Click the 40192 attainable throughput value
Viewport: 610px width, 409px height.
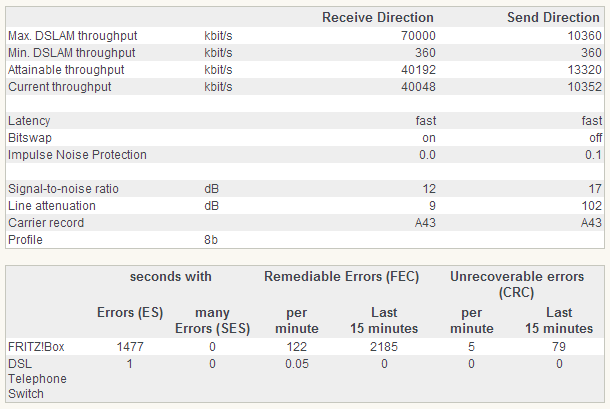click(419, 70)
